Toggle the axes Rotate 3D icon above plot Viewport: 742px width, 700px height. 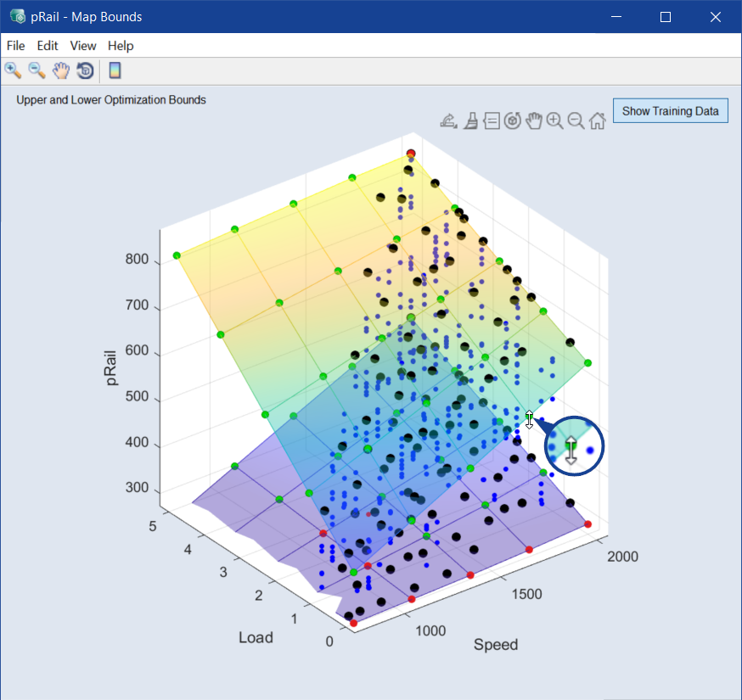(x=513, y=121)
